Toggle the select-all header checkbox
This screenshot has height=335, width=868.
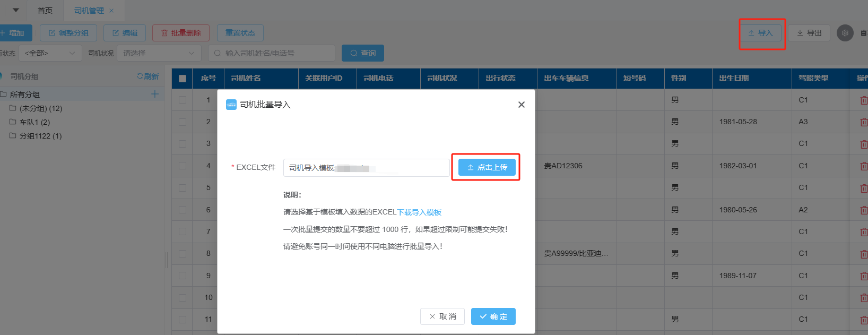click(183, 79)
